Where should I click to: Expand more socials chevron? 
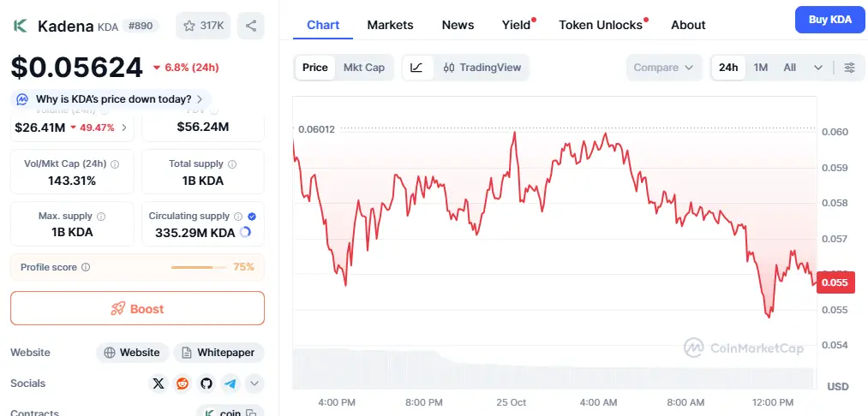coord(254,383)
